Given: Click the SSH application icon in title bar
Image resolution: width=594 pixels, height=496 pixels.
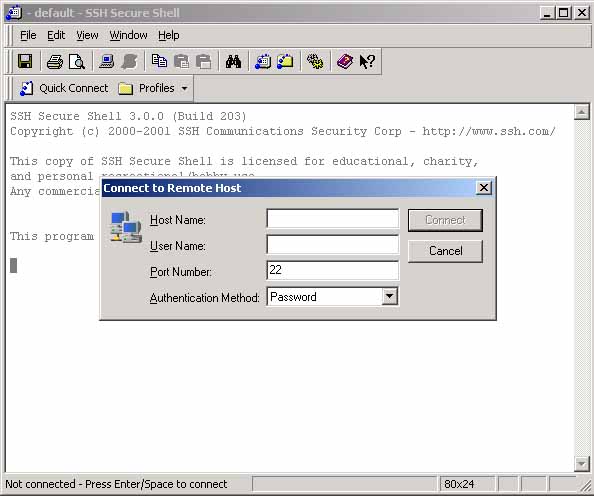Looking at the screenshot, I should 14,13.
